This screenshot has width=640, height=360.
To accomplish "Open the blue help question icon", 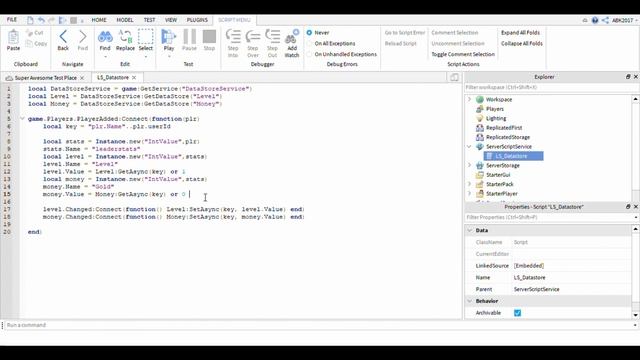I will (595, 20).
